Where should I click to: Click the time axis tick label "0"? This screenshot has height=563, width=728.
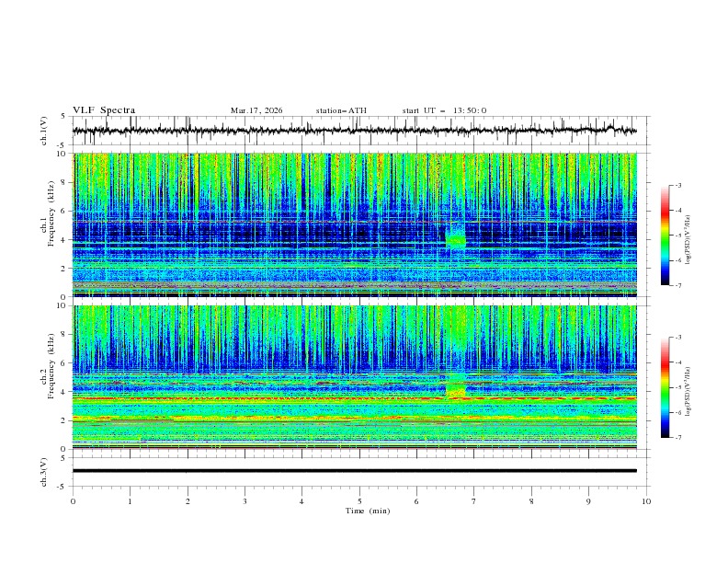pyautogui.click(x=73, y=501)
